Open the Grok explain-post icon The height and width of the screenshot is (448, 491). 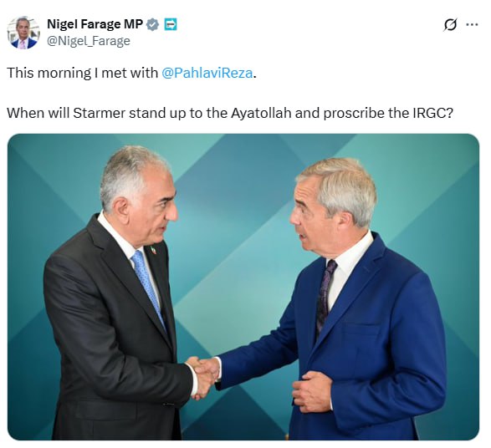click(x=450, y=25)
